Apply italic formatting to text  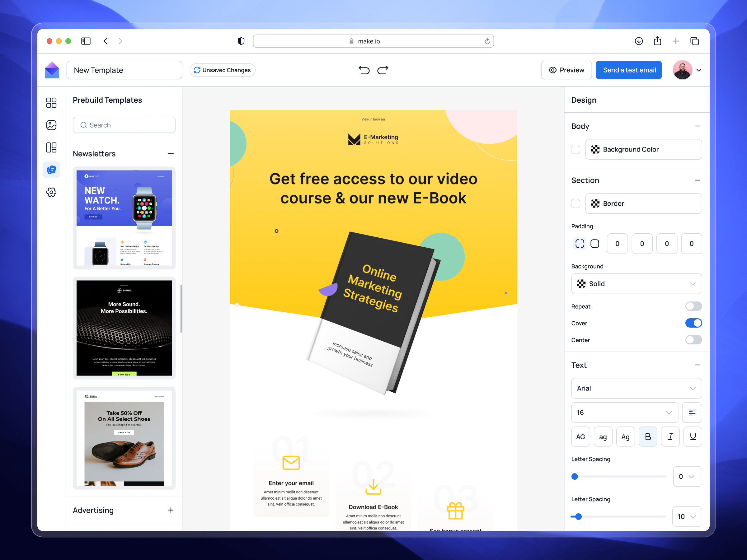[670, 436]
